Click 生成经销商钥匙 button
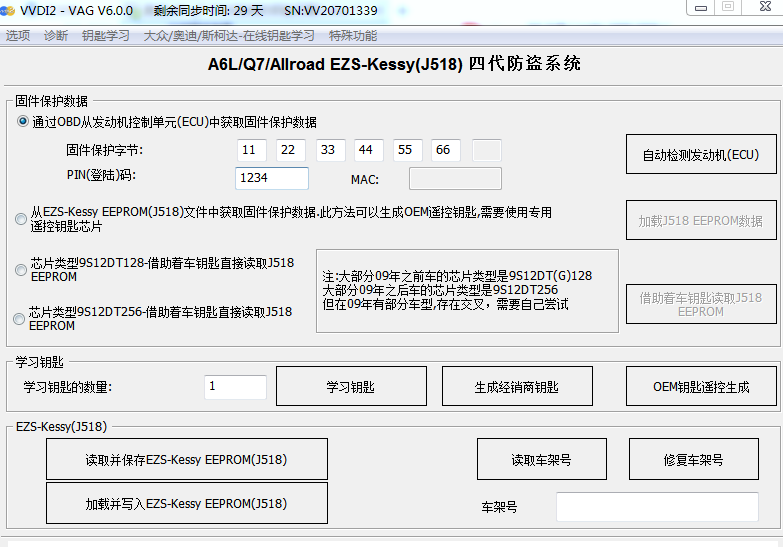This screenshot has height=547, width=783. [517, 387]
